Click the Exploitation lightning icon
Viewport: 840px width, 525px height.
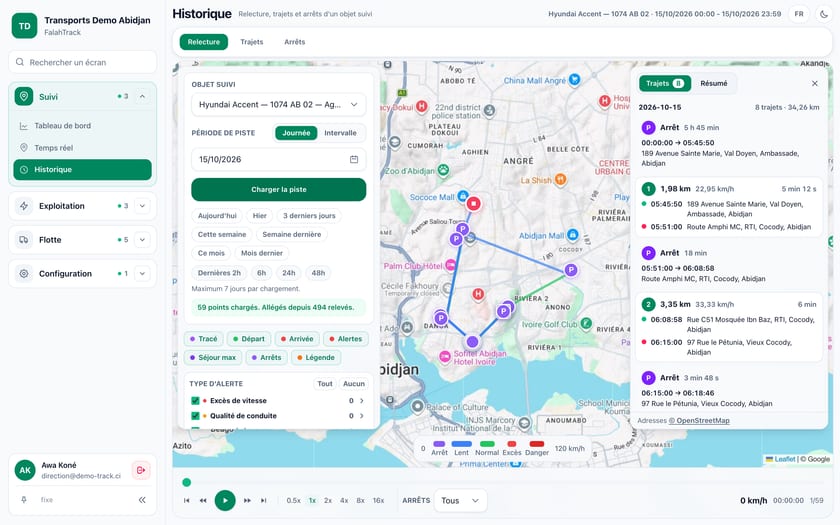(24, 206)
